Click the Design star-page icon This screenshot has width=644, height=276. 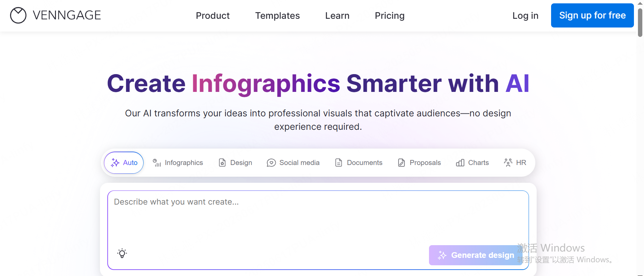pyautogui.click(x=222, y=163)
